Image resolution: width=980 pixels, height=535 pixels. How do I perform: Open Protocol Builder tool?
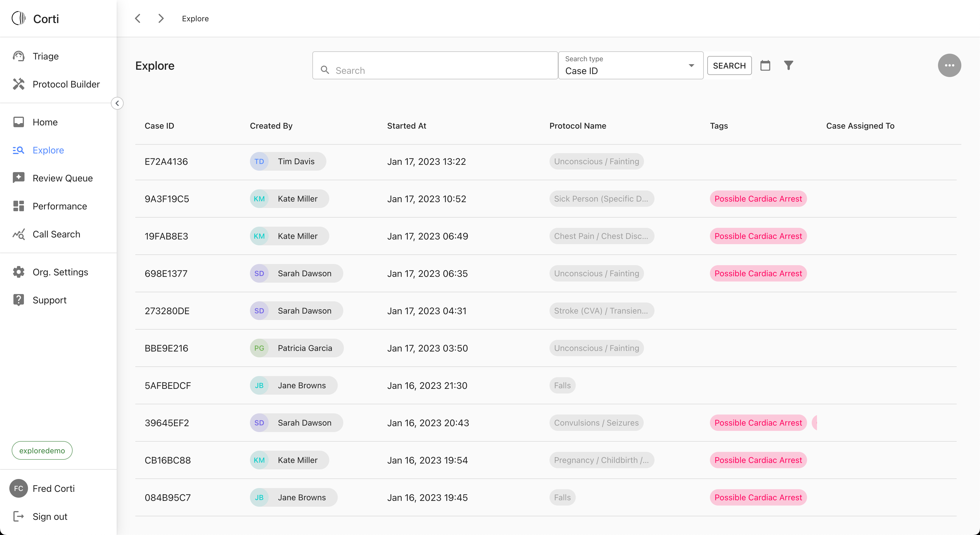[66, 84]
